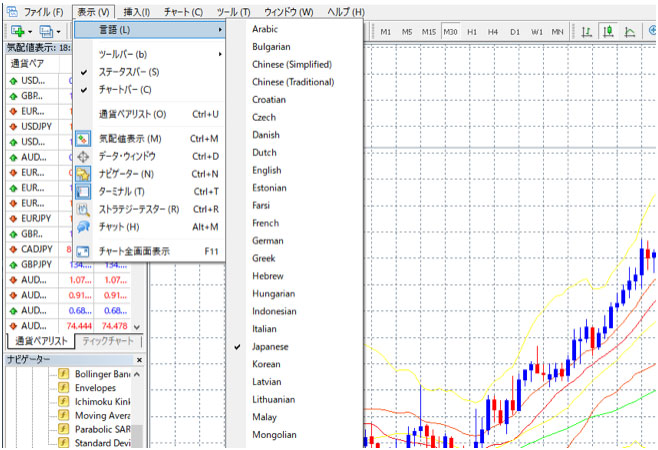Open the new chart dropdown arrow
The width and height of the screenshot is (658, 450).
pyautogui.click(x=30, y=32)
